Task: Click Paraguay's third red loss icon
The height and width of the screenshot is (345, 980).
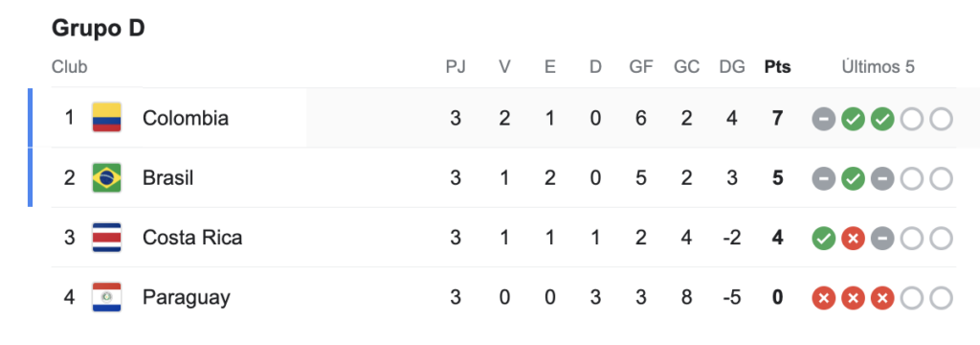Action: [881, 298]
